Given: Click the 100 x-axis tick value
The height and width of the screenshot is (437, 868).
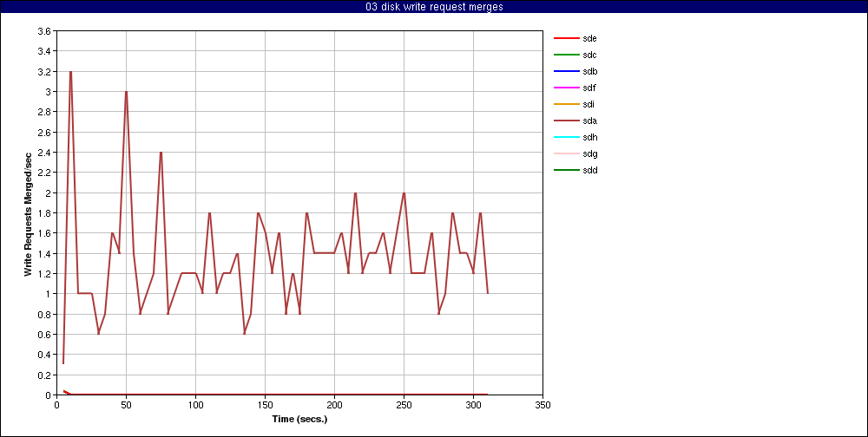Looking at the screenshot, I should point(195,405).
